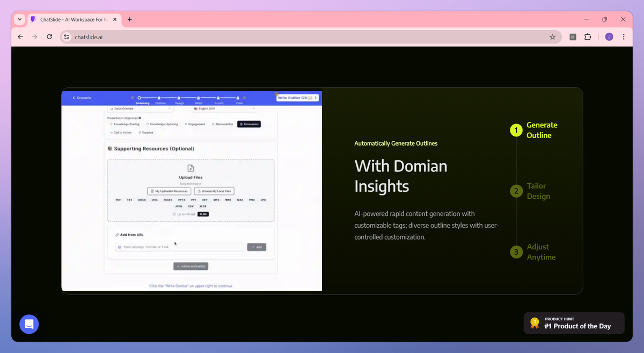Click Browse My Local Files
This screenshot has height=353, width=644.
[214, 191]
